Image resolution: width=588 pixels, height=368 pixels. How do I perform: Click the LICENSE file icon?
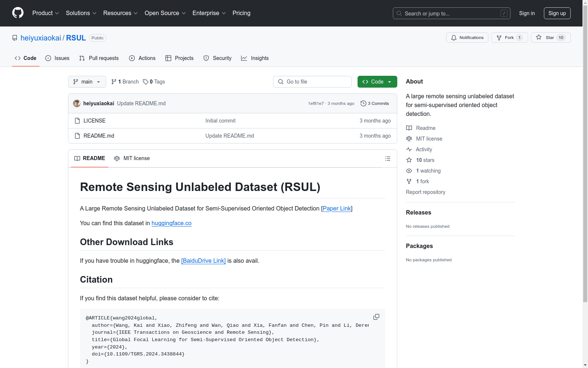(77, 121)
